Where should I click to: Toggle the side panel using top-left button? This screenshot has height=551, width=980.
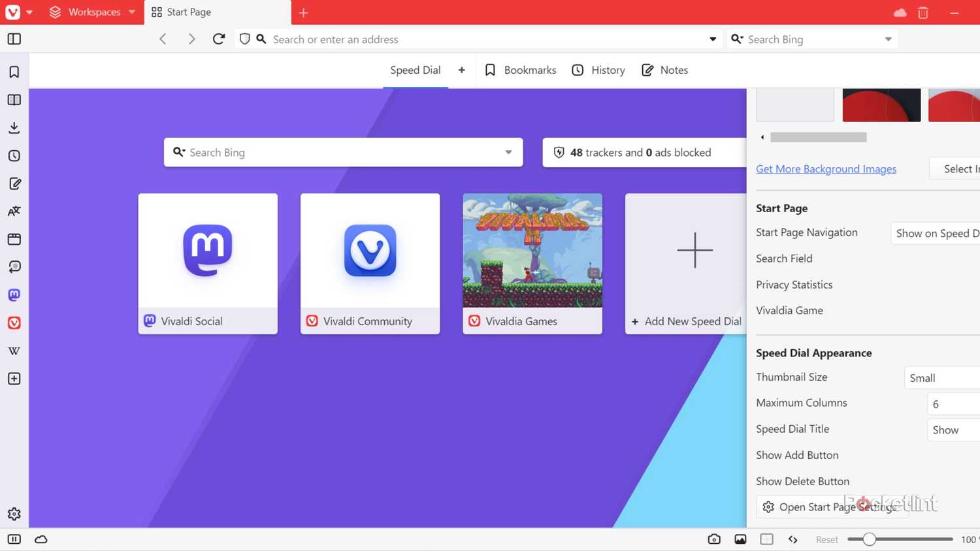[14, 39]
